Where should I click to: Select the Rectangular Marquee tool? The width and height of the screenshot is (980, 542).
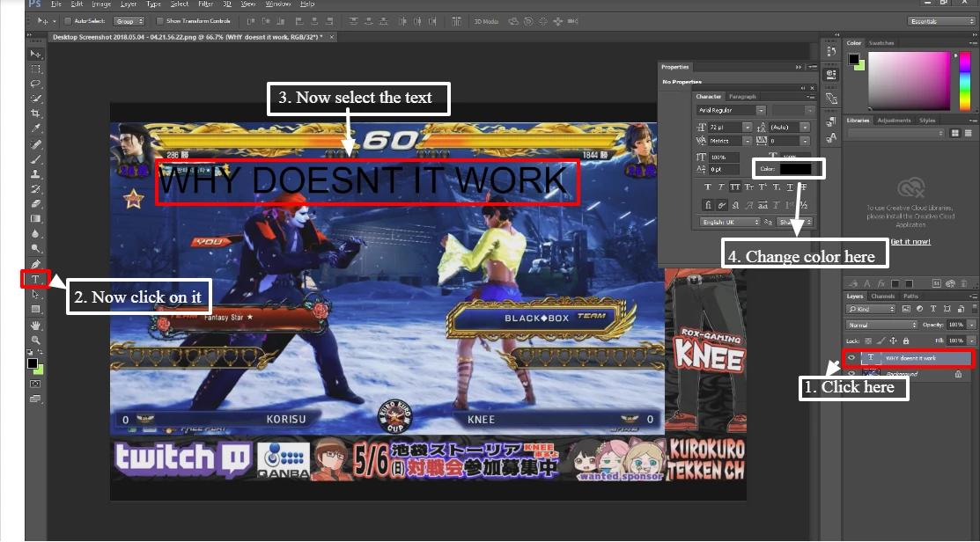(x=35, y=69)
